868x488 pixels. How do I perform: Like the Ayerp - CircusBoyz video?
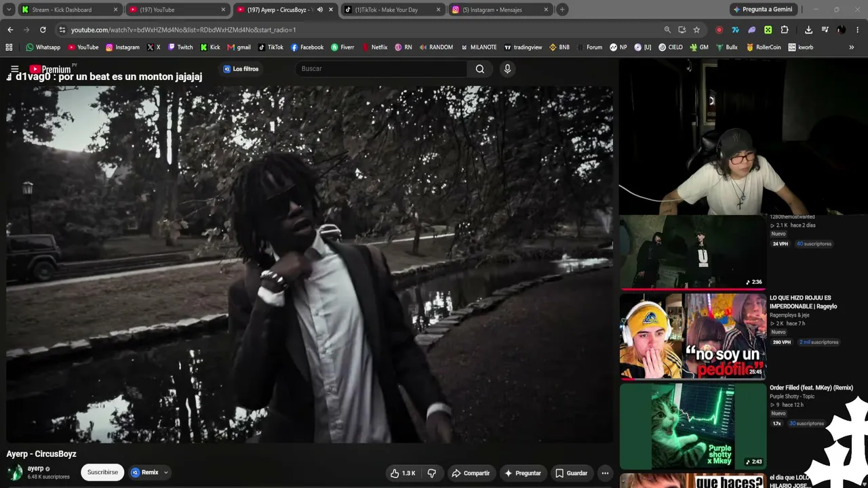403,473
